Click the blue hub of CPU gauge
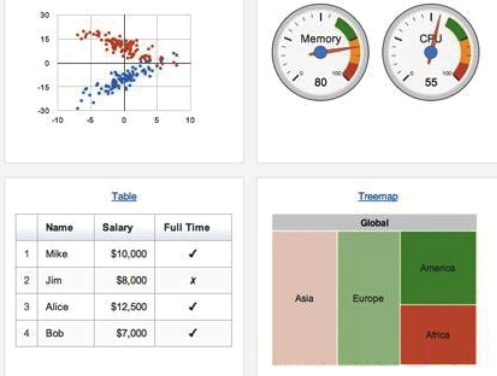Screen dimensions: 497x376 pos(431,52)
